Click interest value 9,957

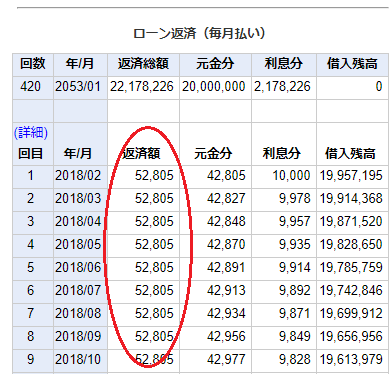pos(295,222)
